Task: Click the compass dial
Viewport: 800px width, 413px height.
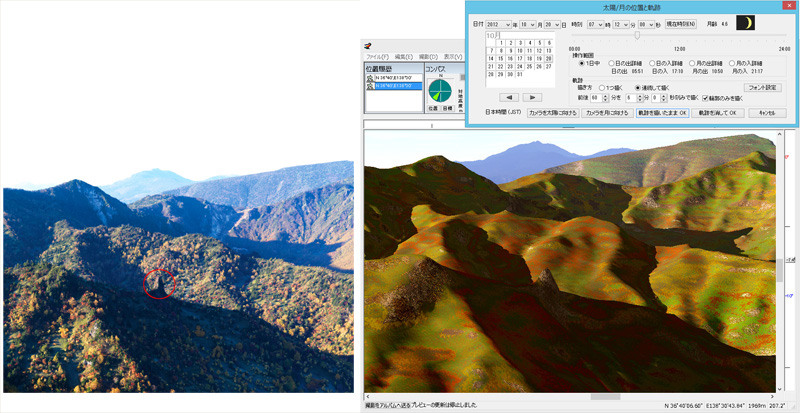Action: pyautogui.click(x=439, y=90)
